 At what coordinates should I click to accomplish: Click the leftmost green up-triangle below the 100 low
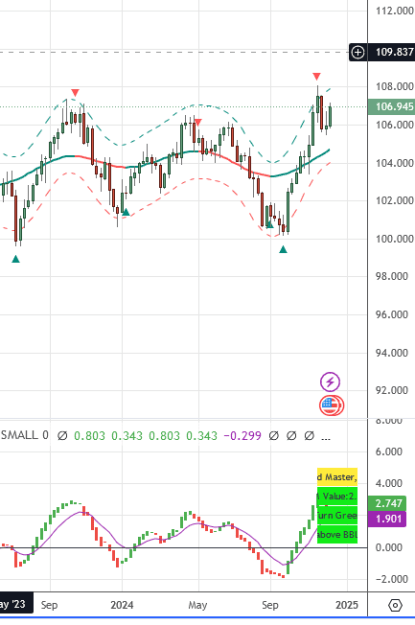point(16,259)
